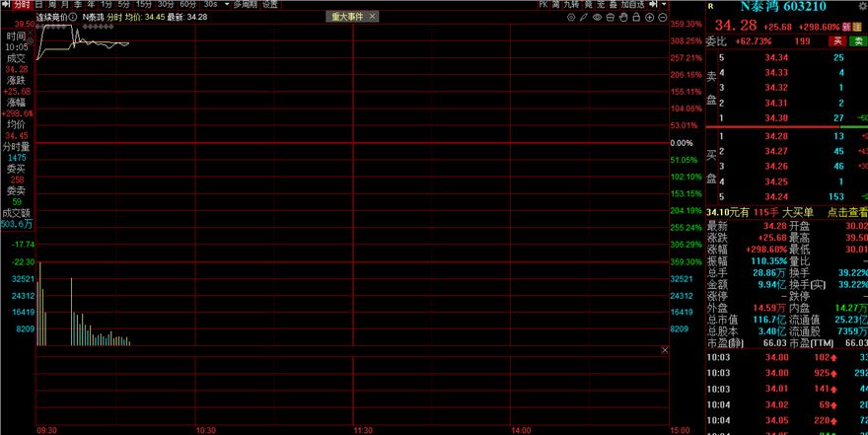
Task: Open the 30s period dropdown arrow
Action: tap(225, 5)
